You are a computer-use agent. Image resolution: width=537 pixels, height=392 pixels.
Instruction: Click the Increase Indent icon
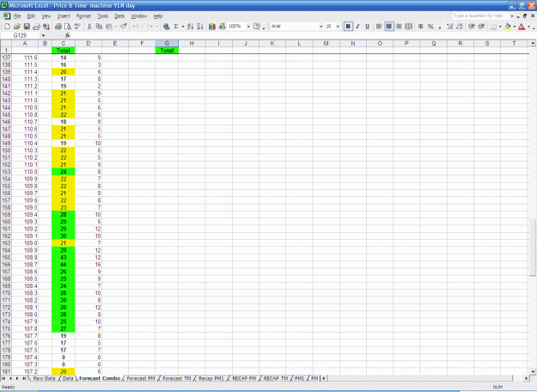coord(481,27)
